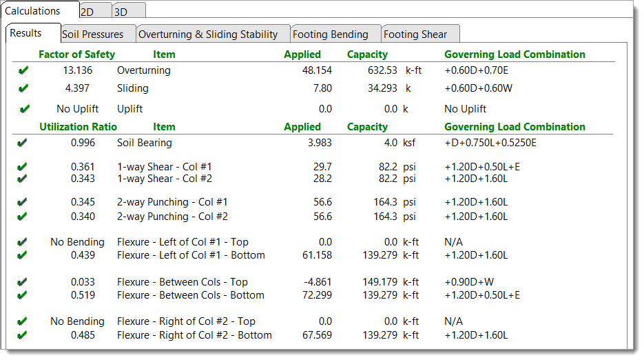Select the Sliding item label
This screenshot has width=644, height=360.
pos(133,88)
